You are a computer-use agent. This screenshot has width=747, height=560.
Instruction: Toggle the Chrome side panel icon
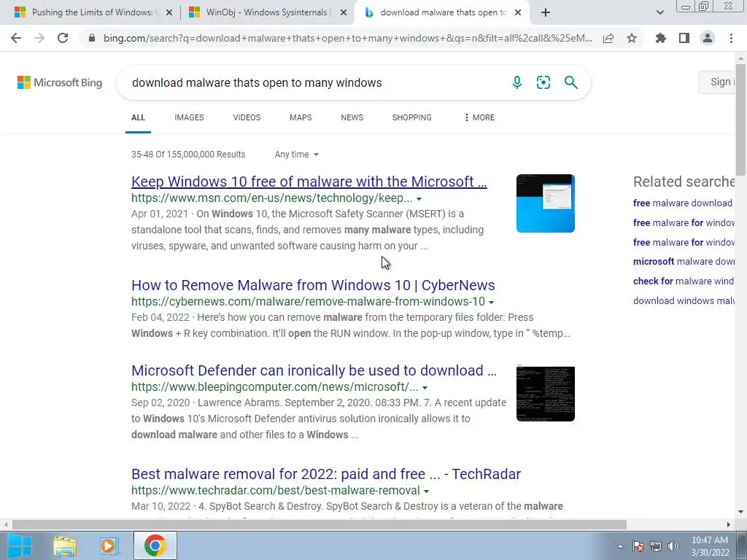[684, 38]
